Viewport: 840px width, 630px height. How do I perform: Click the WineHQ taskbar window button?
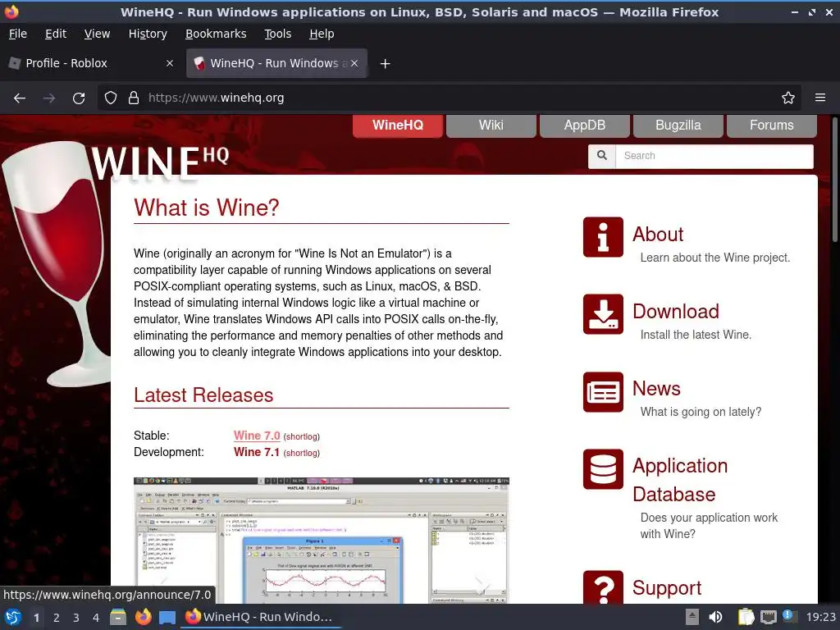261,617
